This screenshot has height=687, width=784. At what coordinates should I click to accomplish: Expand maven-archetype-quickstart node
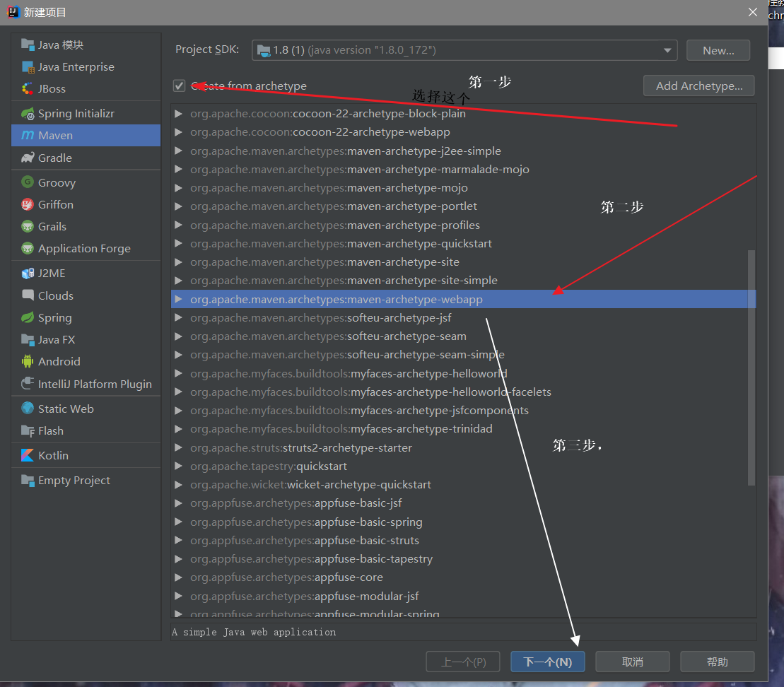[178, 244]
